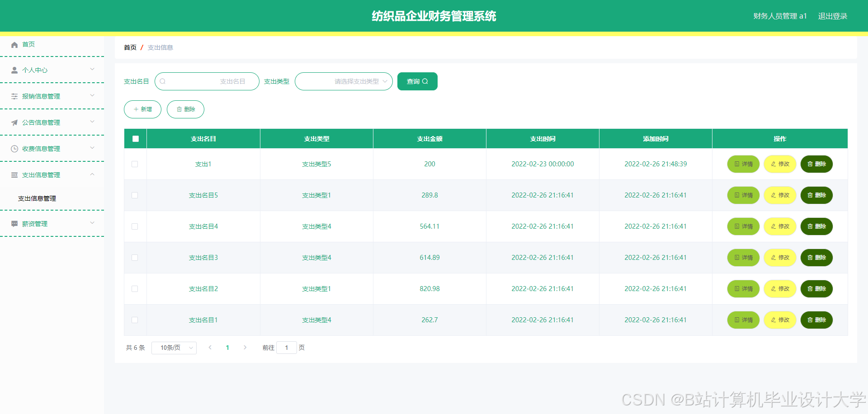Click the person icon beside 个人中心
The height and width of the screenshot is (414, 868).
[14, 70]
